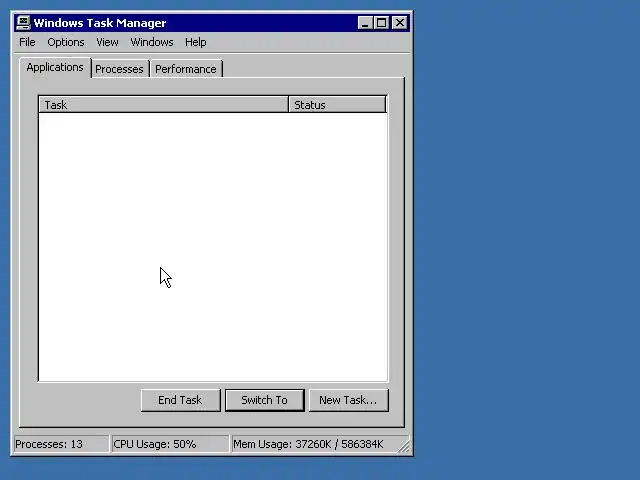
Task: Open the View menu
Action: coord(107,42)
